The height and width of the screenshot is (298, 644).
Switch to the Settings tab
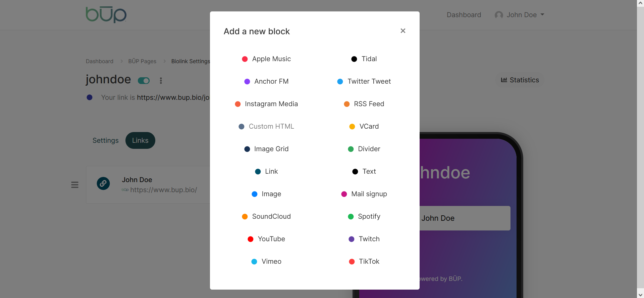pyautogui.click(x=105, y=140)
